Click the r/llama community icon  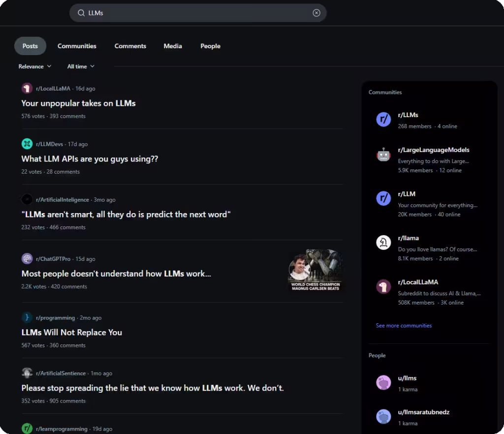click(383, 243)
